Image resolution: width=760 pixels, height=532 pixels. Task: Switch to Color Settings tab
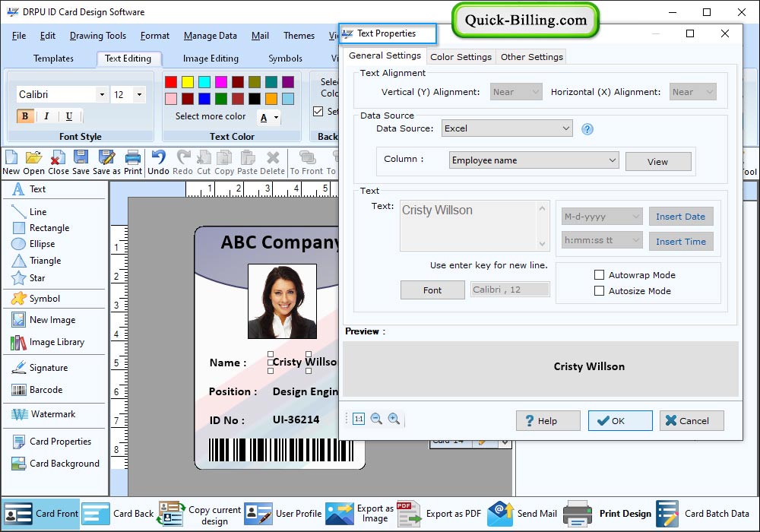pos(461,57)
